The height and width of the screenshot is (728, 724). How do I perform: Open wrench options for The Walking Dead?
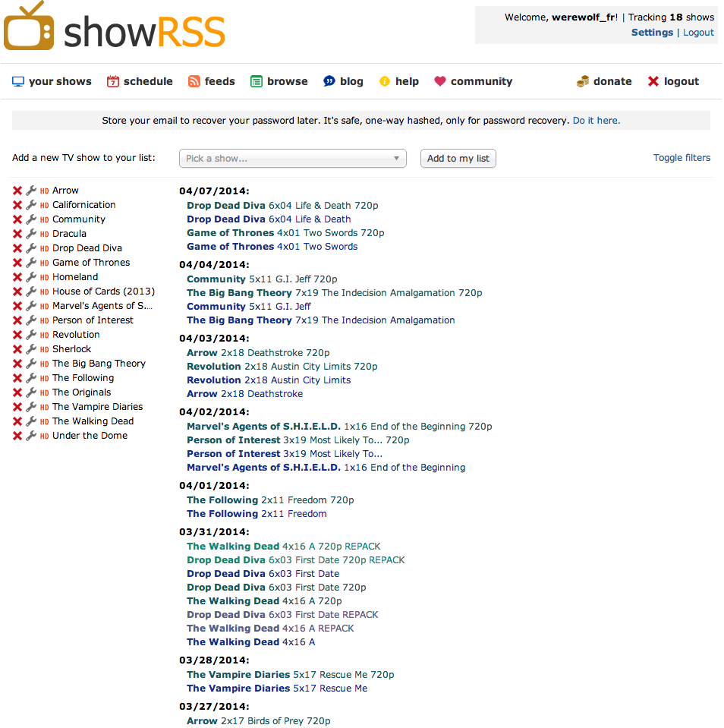(x=31, y=421)
